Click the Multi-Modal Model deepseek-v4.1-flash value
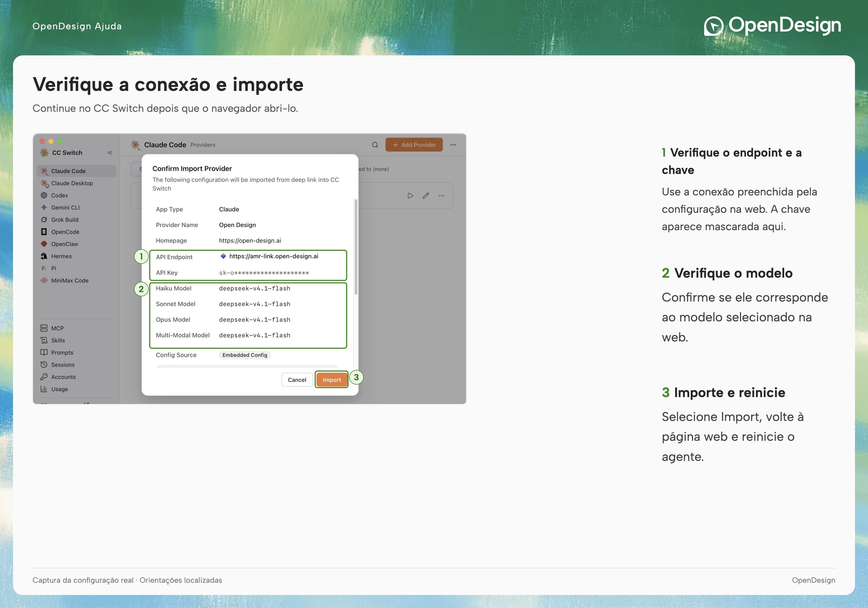868x608 pixels. 255,335
